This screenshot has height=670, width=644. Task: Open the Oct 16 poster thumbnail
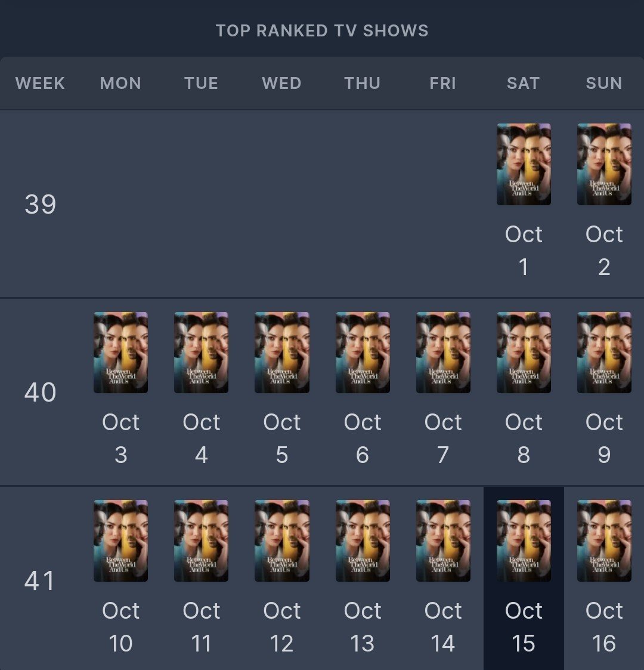click(604, 541)
